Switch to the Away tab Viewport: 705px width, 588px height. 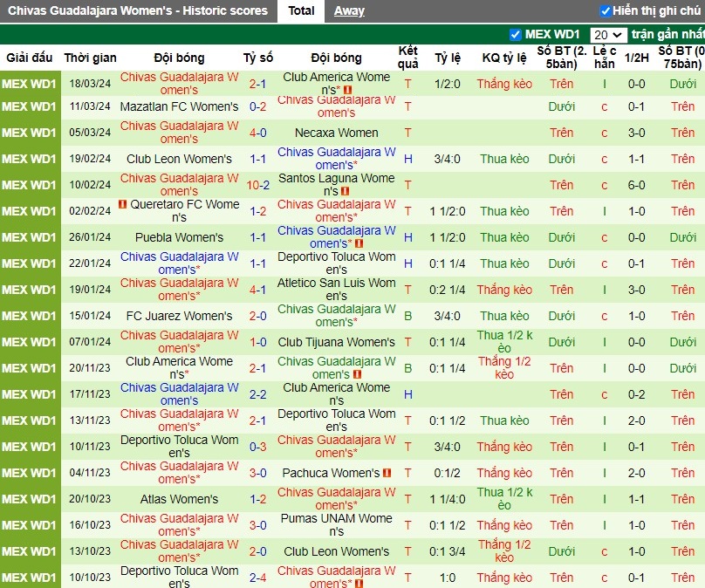[349, 10]
